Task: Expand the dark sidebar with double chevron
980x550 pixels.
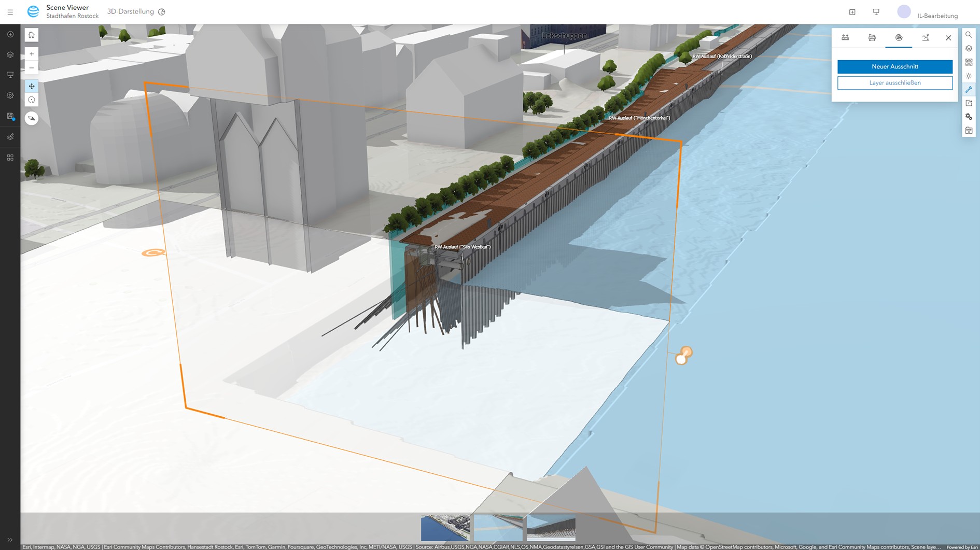Action: pos(10,540)
